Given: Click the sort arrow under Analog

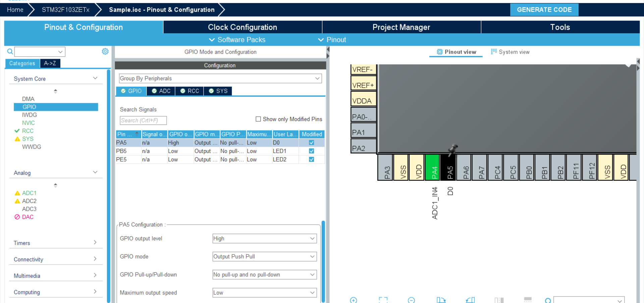Looking at the screenshot, I should pyautogui.click(x=55, y=185).
